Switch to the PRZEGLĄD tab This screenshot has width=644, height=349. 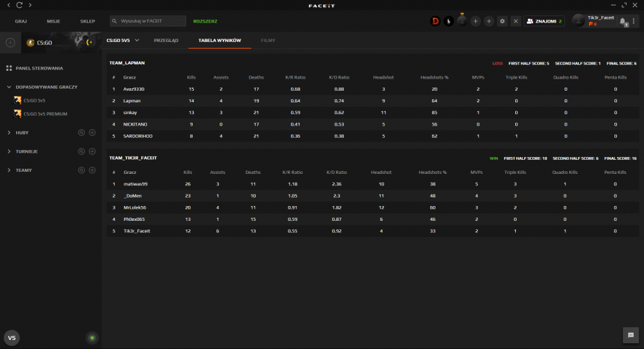[166, 40]
